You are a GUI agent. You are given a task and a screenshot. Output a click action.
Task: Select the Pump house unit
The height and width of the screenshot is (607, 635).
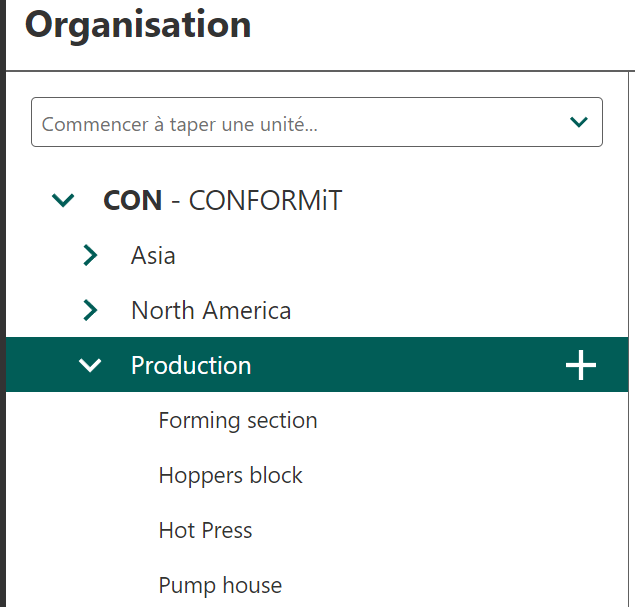pos(220,586)
